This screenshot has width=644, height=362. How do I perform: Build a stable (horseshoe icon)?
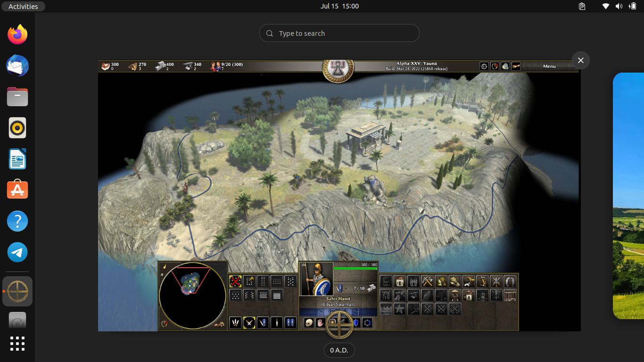510,281
